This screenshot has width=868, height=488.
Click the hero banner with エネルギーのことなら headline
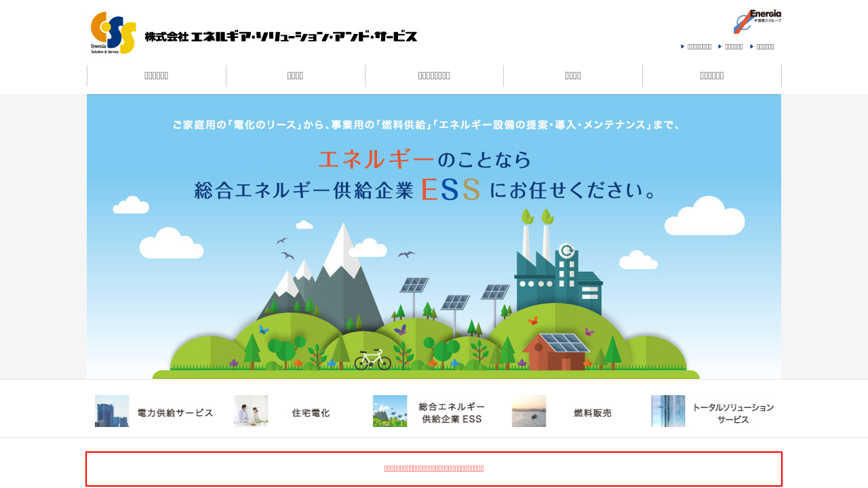434,237
